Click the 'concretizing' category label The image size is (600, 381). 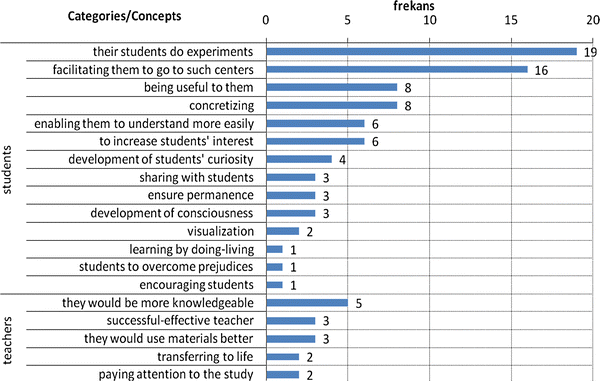click(x=222, y=106)
